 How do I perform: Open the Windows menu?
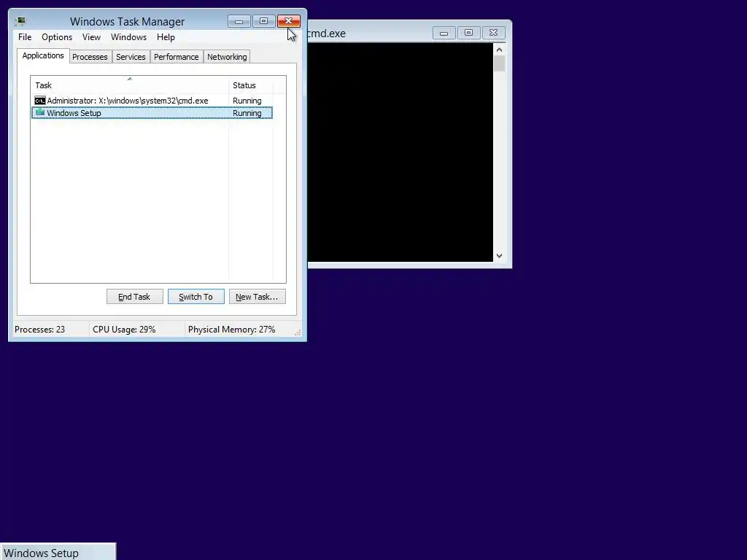pos(128,37)
